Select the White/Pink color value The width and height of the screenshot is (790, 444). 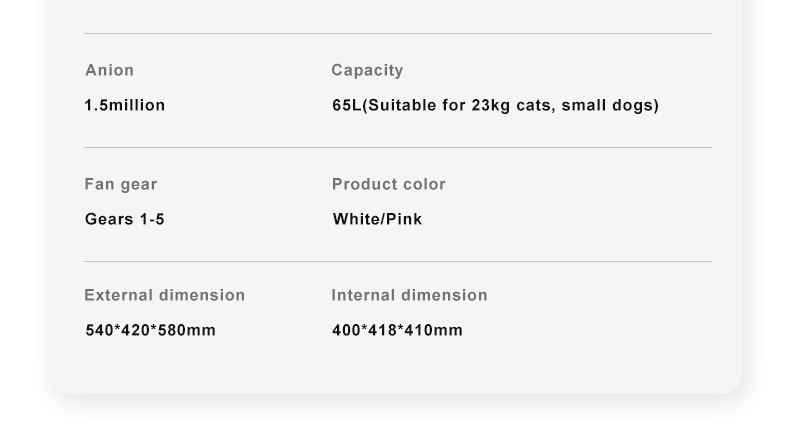point(377,219)
